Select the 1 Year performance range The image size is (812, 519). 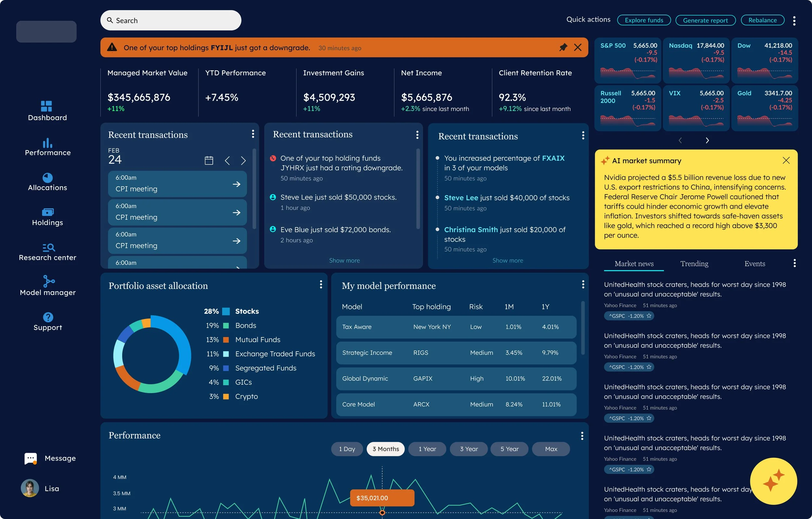(x=427, y=449)
